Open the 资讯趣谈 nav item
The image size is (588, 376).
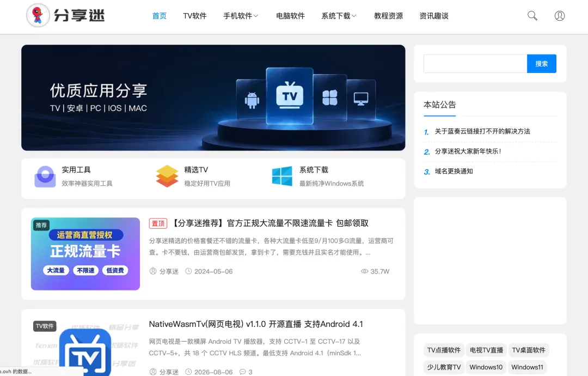[x=434, y=16]
